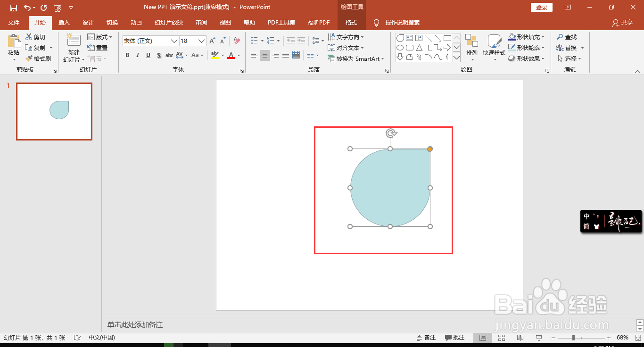Increase font size icon
The image size is (644, 347).
click(212, 41)
